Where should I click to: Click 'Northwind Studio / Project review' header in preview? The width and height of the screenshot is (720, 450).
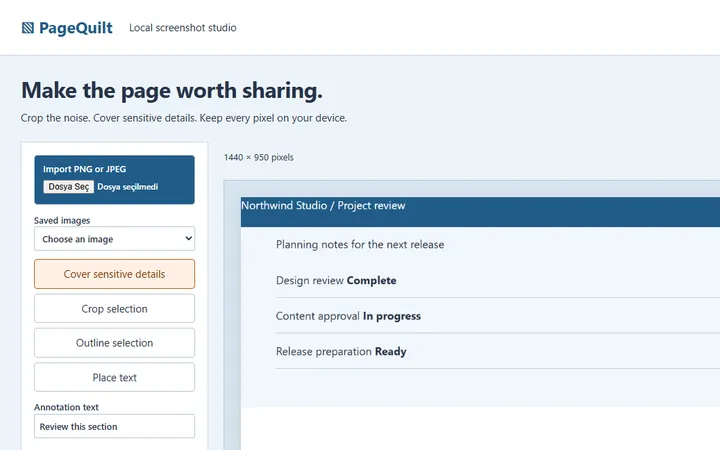click(323, 205)
